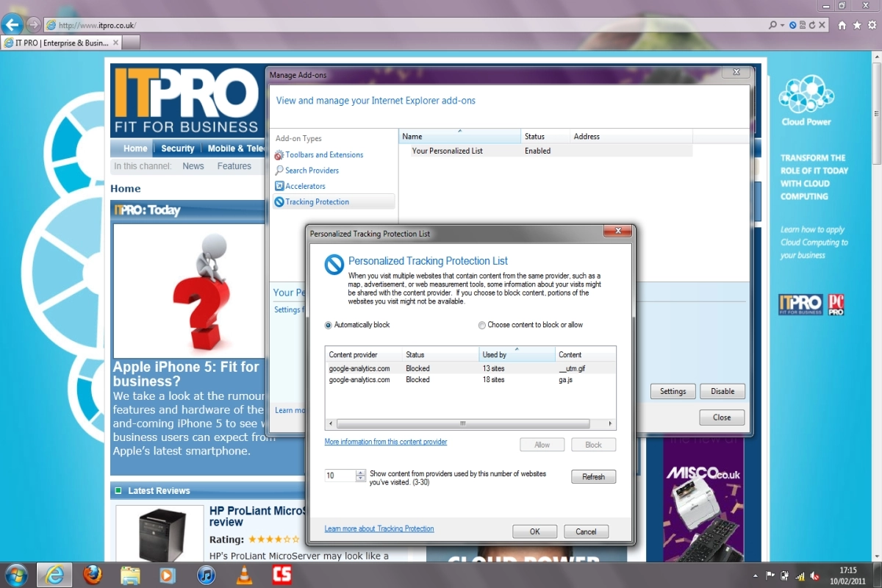Click the Content column header
The width and height of the screenshot is (882, 588).
[585, 355]
